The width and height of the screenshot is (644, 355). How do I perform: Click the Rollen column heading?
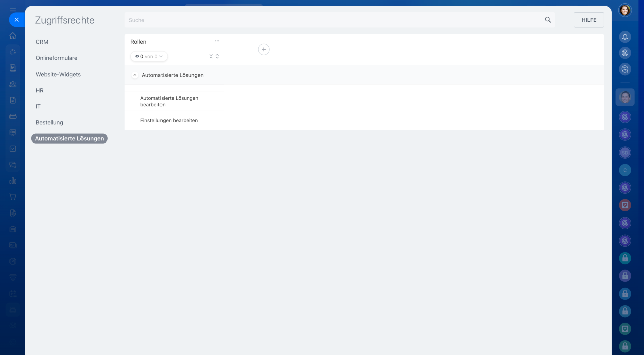[138, 42]
